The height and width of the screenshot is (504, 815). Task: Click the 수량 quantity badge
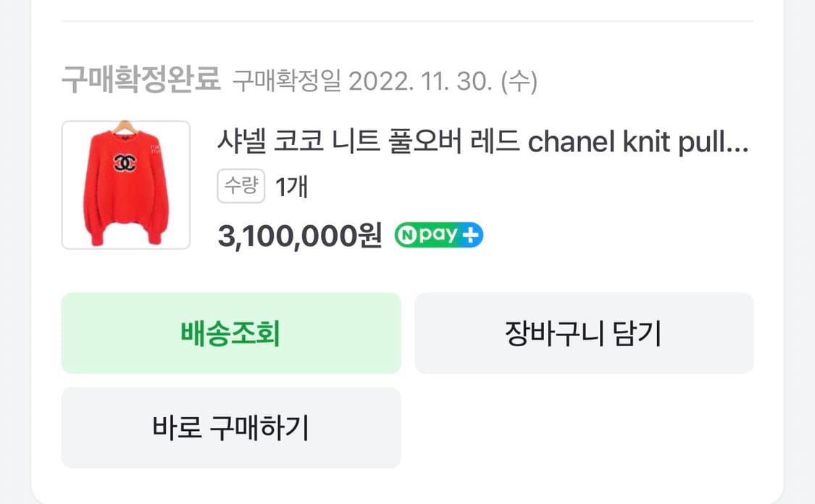pos(241,186)
